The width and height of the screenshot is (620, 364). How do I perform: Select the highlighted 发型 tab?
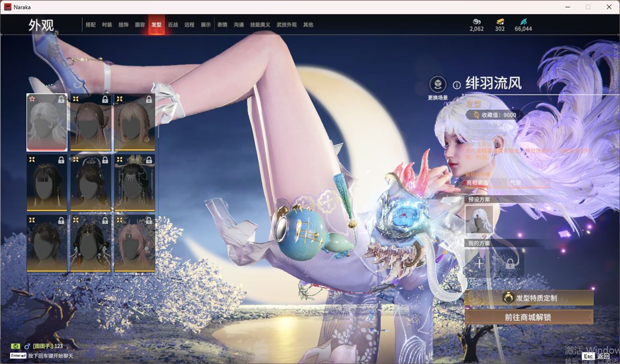click(156, 25)
